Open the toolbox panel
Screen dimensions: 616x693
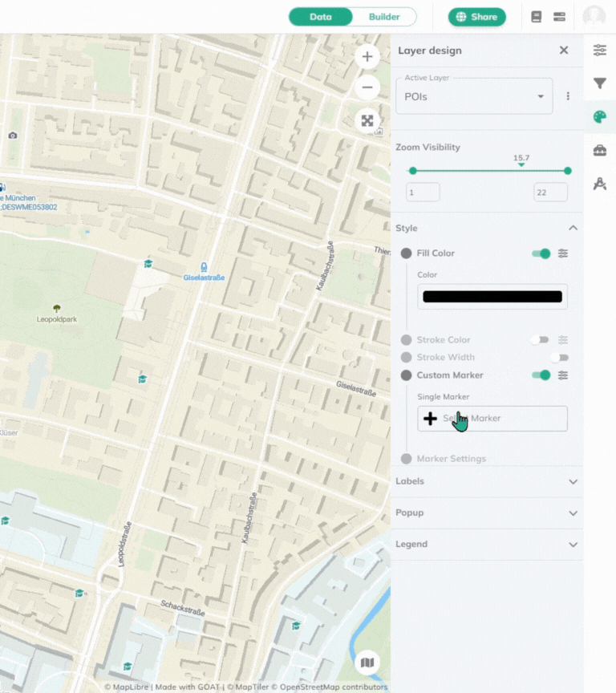[599, 150]
